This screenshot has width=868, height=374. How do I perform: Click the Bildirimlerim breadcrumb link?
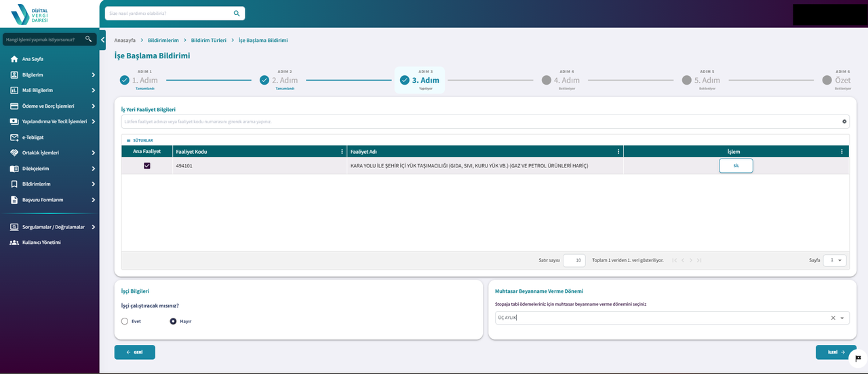pos(163,41)
